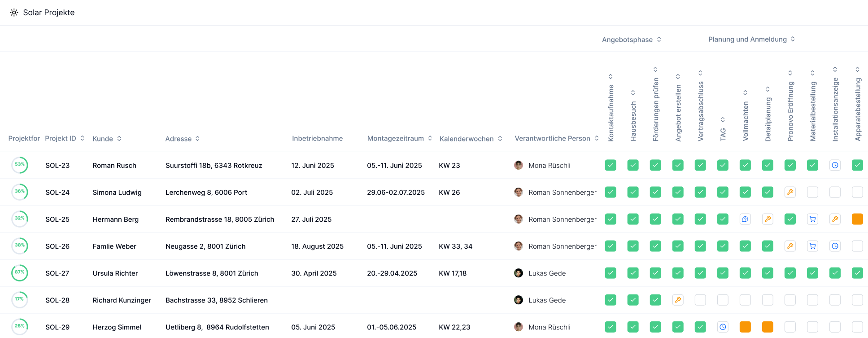Click shopping cart icon in SOL-26 row
868x338 pixels.
click(812, 246)
